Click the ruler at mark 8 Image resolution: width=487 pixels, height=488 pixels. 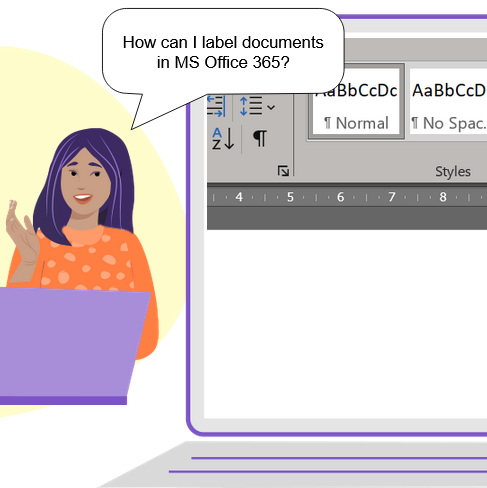pos(442,197)
